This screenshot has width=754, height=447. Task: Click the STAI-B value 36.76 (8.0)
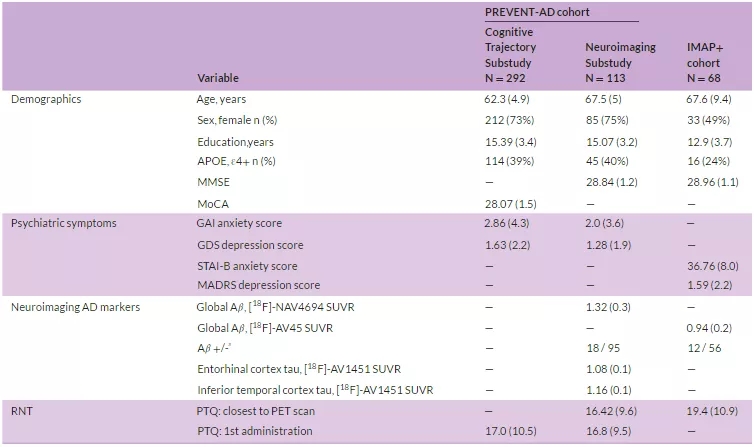click(713, 266)
